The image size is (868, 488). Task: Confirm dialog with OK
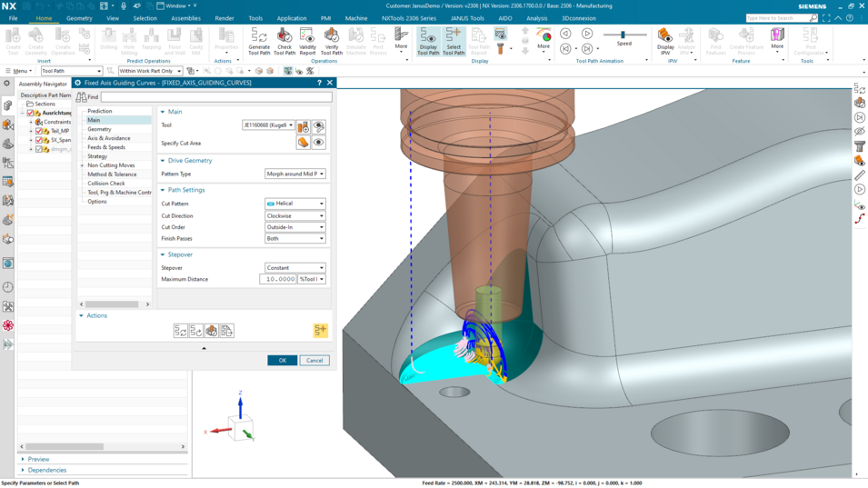click(283, 360)
